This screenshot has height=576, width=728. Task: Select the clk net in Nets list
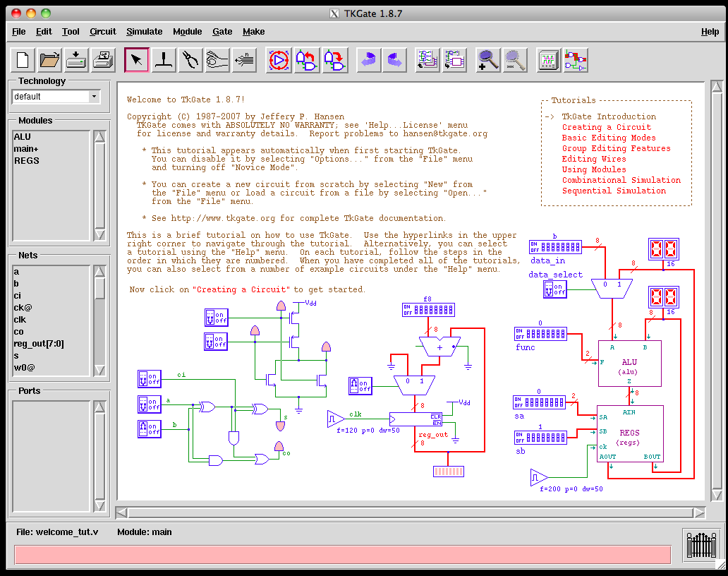pyautogui.click(x=51, y=320)
